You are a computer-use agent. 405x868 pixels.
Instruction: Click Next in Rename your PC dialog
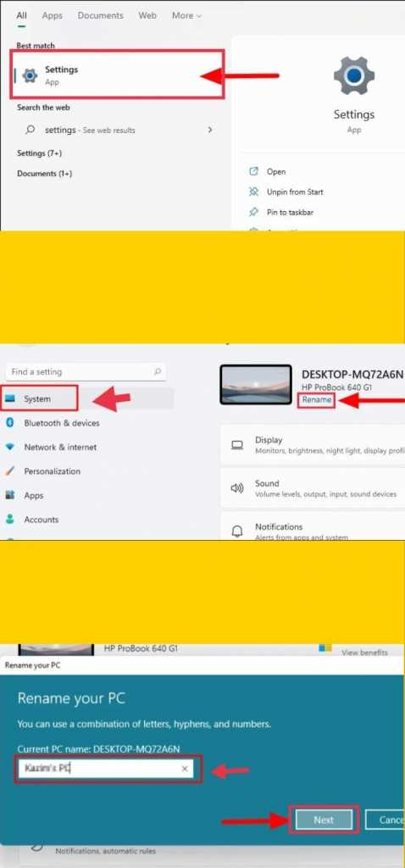click(324, 820)
